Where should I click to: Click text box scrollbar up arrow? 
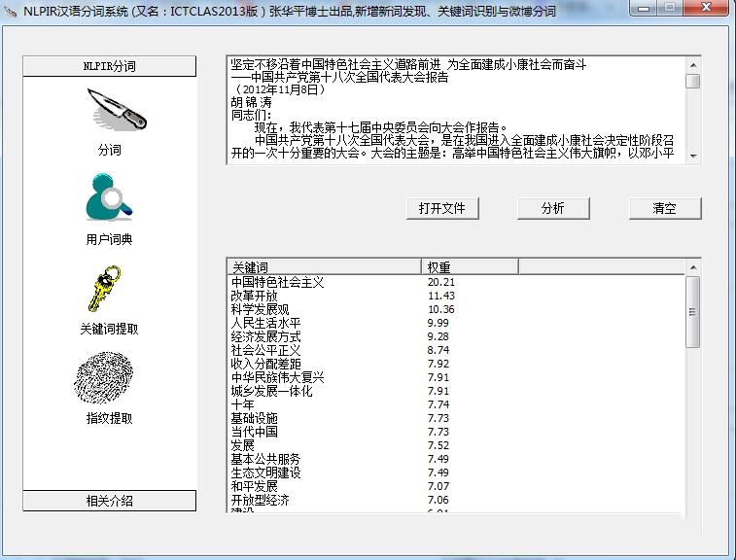(693, 65)
